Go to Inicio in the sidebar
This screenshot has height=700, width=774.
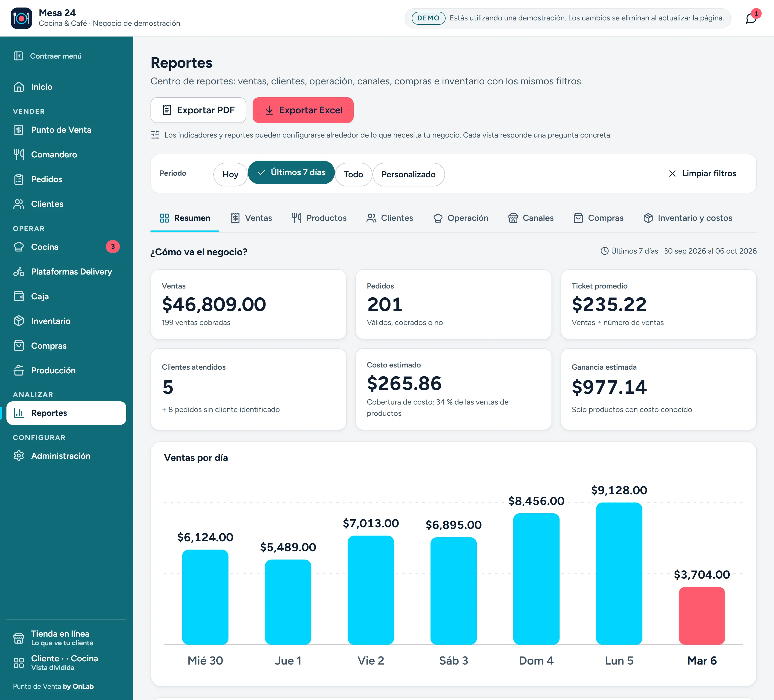click(66, 87)
